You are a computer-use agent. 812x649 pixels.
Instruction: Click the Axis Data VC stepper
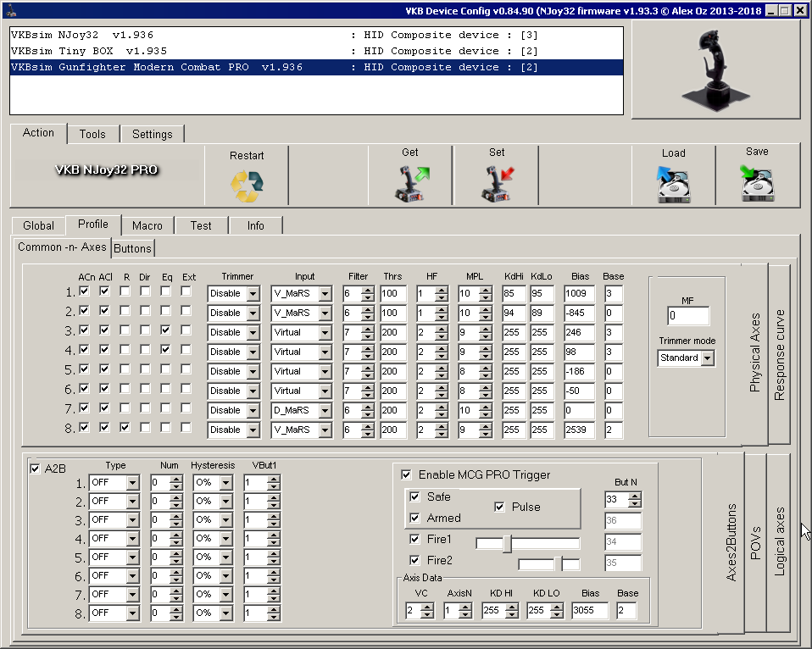point(426,611)
